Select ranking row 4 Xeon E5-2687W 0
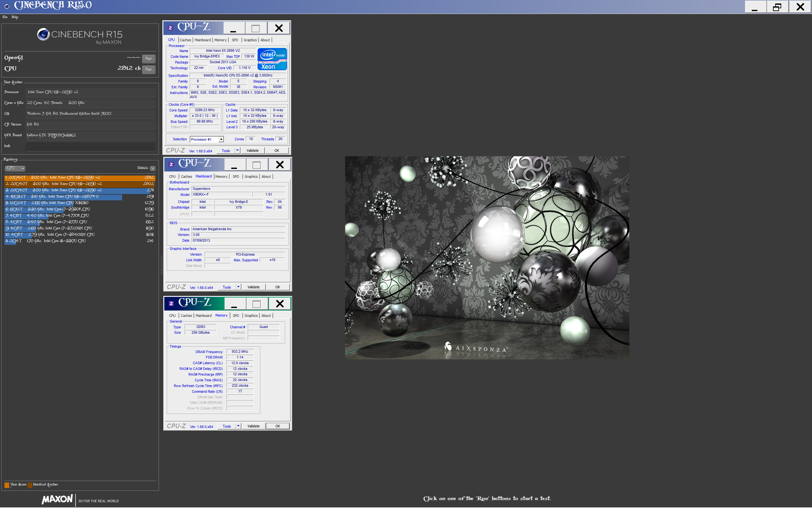This screenshot has height=508, width=812. pos(80,197)
